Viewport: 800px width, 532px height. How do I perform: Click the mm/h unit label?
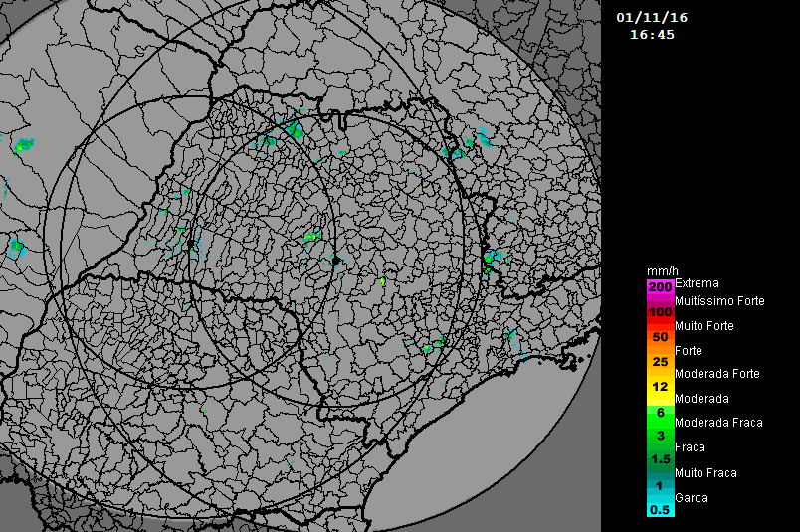tap(662, 271)
